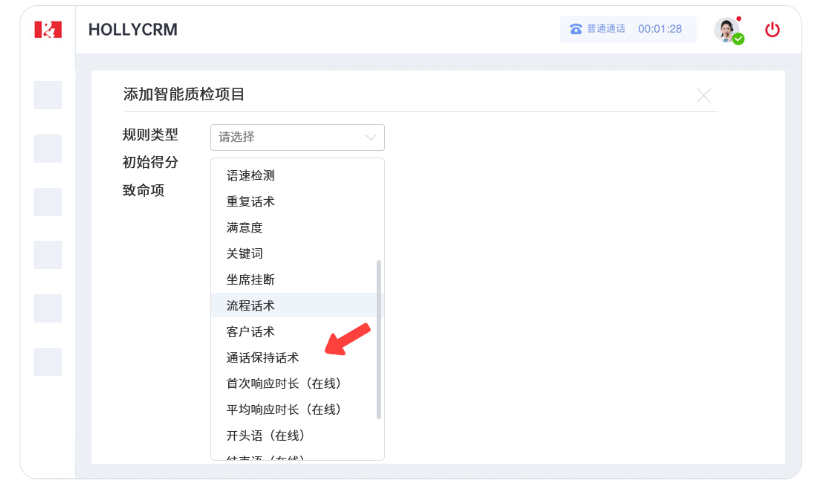Viewport: 817px width, 490px height.
Task: Close the 添加智能质检项目 dialog
Action: (704, 96)
